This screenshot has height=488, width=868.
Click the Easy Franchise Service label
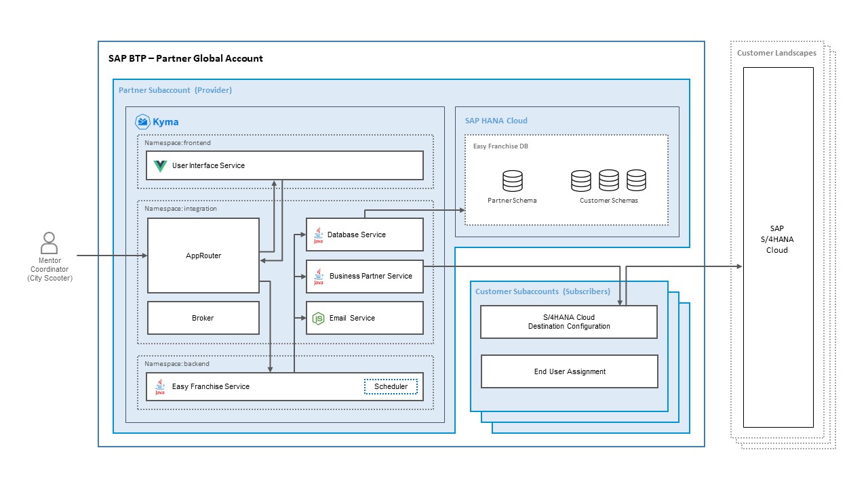click(x=211, y=387)
